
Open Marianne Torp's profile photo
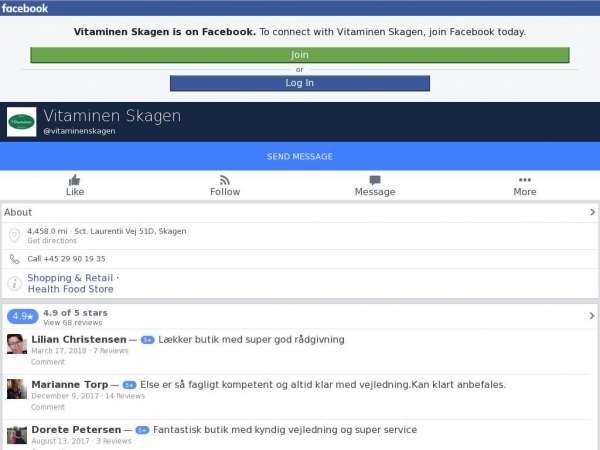coord(17,389)
